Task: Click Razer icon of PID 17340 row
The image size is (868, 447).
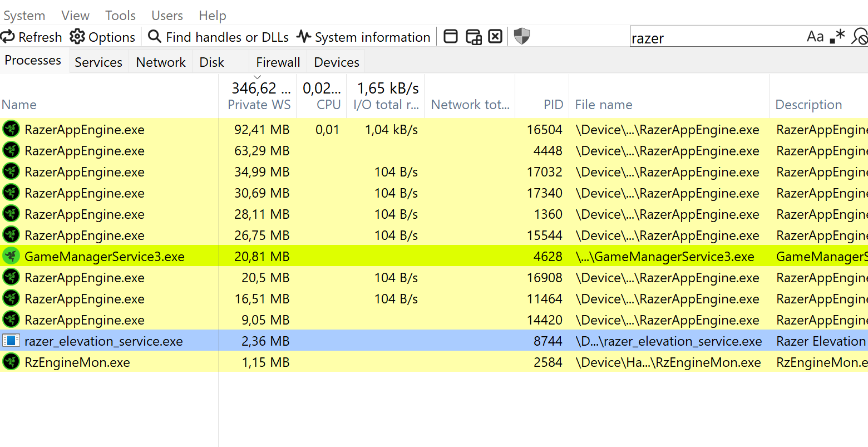Action: tap(11, 193)
